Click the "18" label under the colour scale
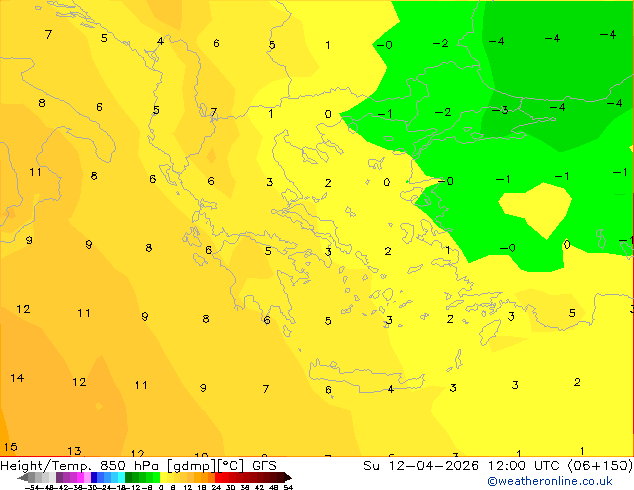This screenshot has width=634, height=490. coord(202,487)
